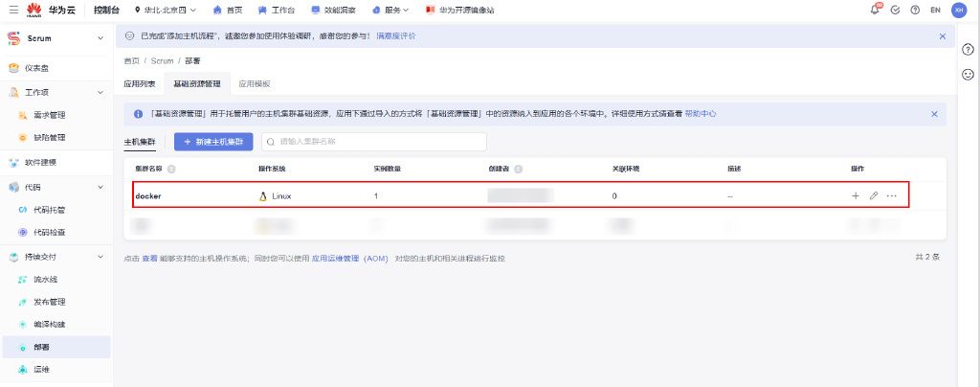
Task: Open the XH user avatar menu
Action: [x=959, y=10]
